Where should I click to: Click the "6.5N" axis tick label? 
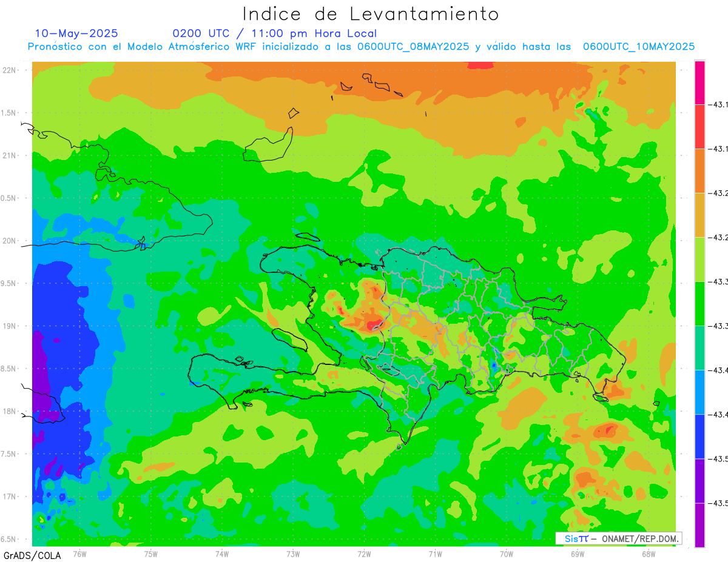[9, 539]
